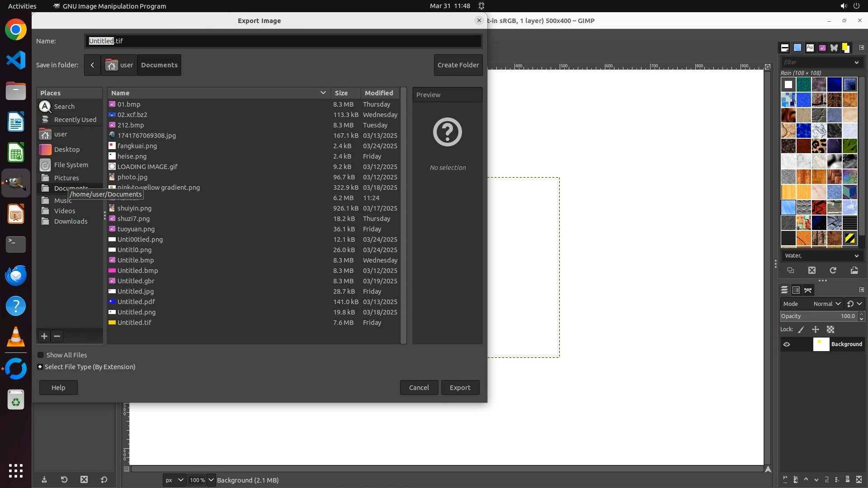Select the leopard-skin pattern thumbnail

click(819, 146)
